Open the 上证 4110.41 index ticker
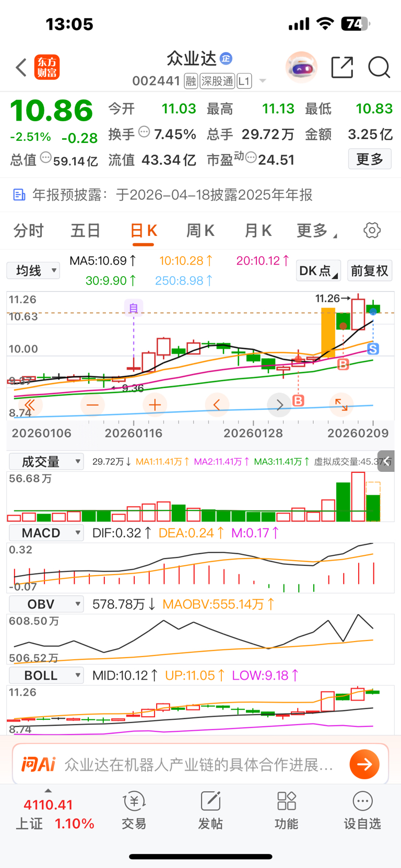 pyautogui.click(x=55, y=814)
